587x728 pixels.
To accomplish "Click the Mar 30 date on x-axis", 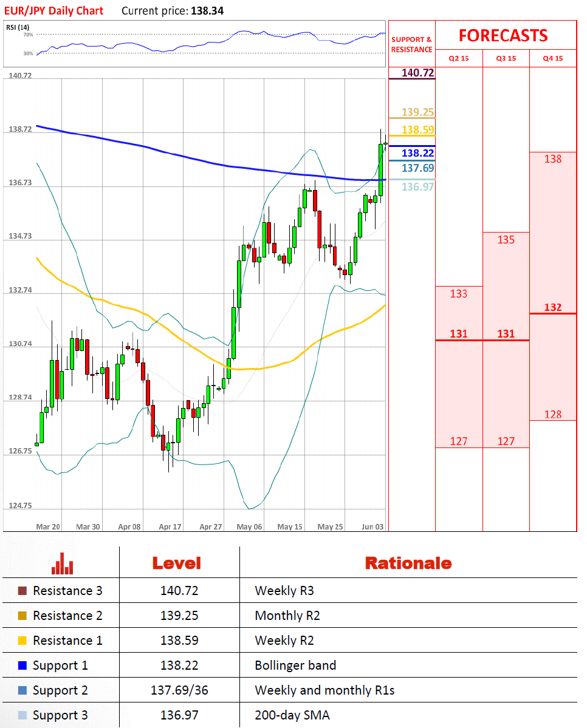I will pyautogui.click(x=88, y=527).
